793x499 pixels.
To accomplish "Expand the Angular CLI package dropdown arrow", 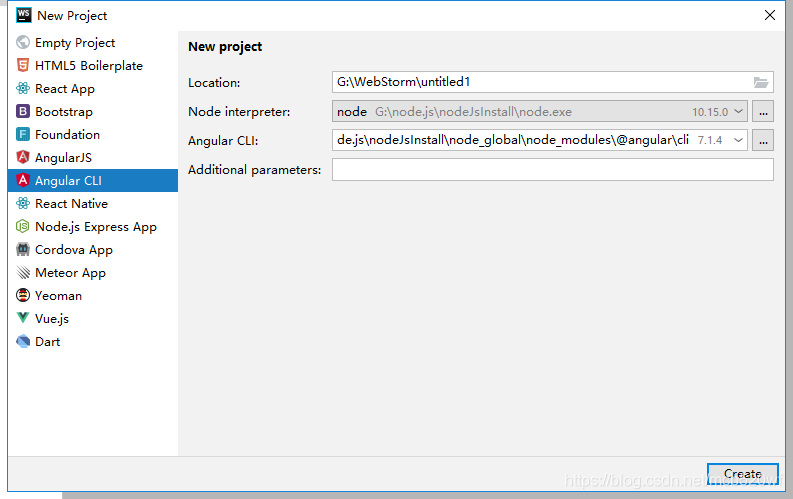I will click(738, 140).
